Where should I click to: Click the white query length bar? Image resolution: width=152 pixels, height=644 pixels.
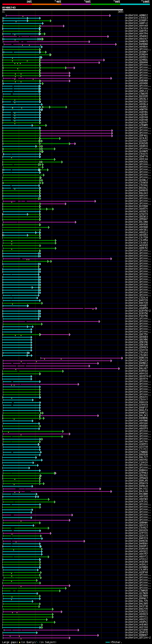63,10
